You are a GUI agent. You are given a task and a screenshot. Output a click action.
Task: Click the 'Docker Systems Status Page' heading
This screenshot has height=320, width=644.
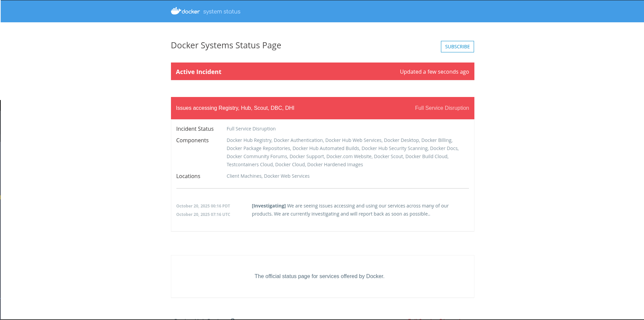click(x=226, y=45)
